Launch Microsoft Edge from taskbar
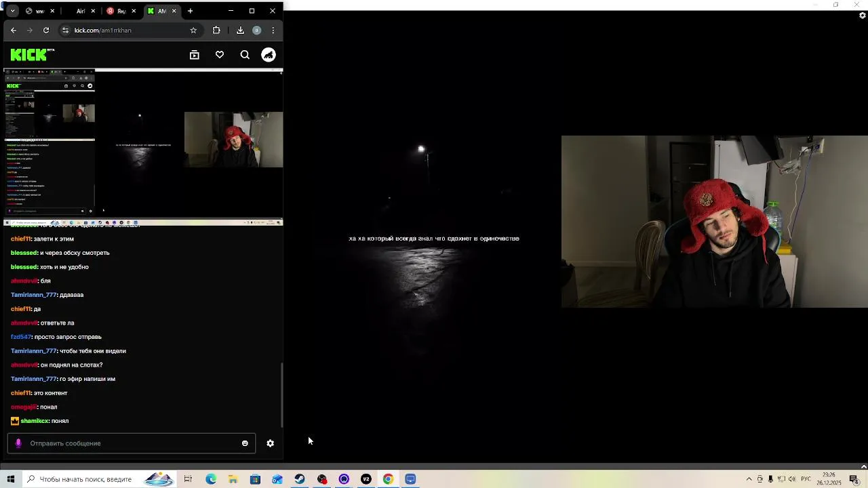The image size is (868, 488). (211, 479)
